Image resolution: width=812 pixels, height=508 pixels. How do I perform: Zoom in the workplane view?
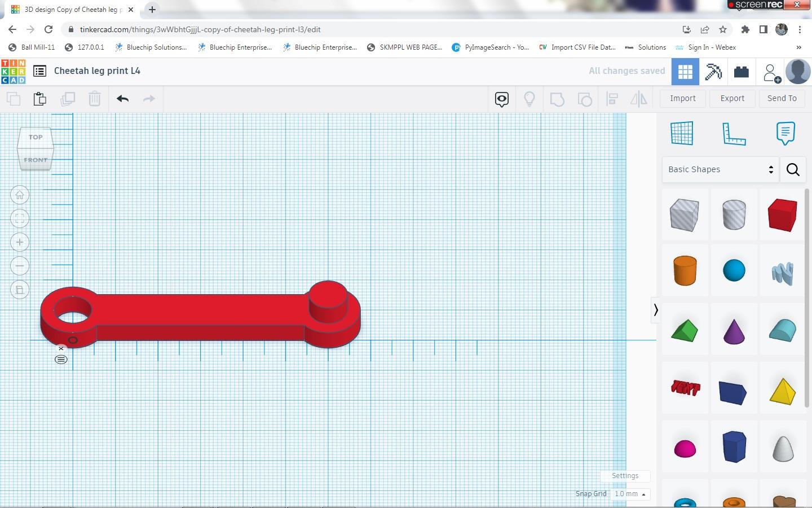20,243
